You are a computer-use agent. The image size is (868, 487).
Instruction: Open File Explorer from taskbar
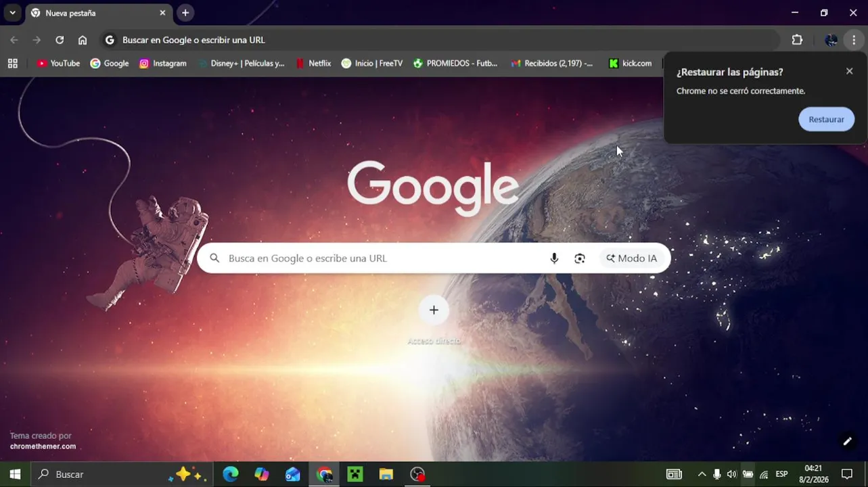click(386, 474)
